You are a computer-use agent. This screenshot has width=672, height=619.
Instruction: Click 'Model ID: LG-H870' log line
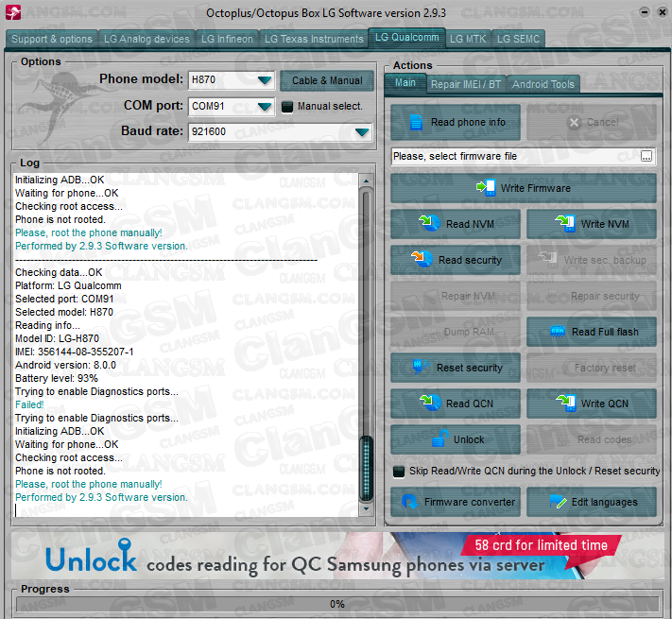(x=57, y=338)
